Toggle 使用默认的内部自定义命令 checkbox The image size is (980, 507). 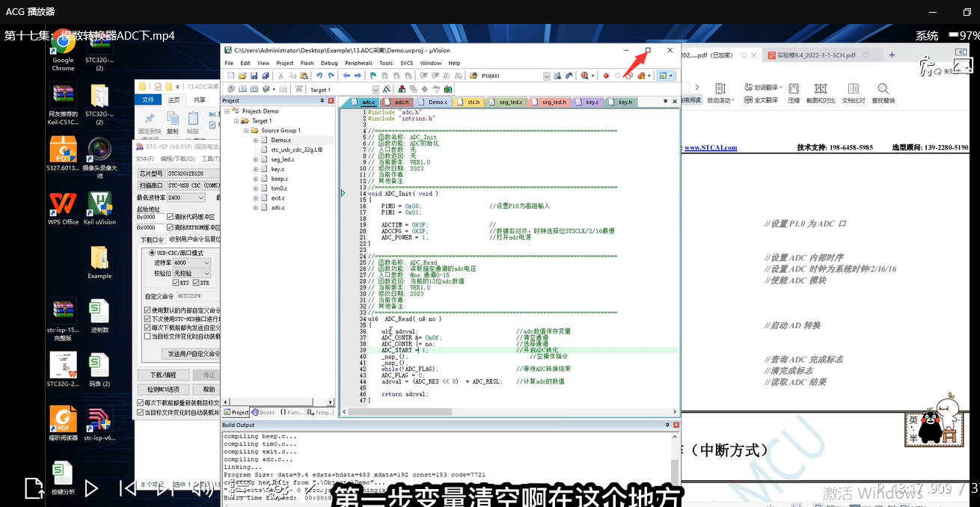coord(147,310)
